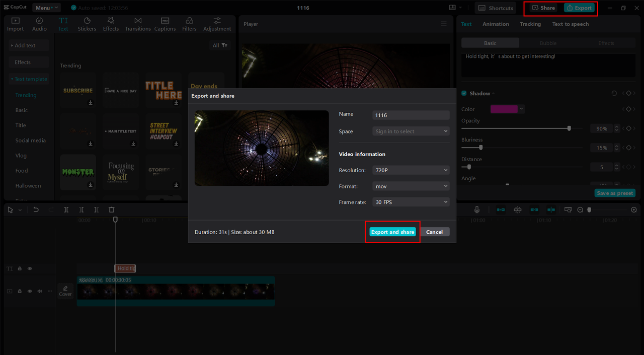
Task: Mute the video track audio
Action: [40, 291]
